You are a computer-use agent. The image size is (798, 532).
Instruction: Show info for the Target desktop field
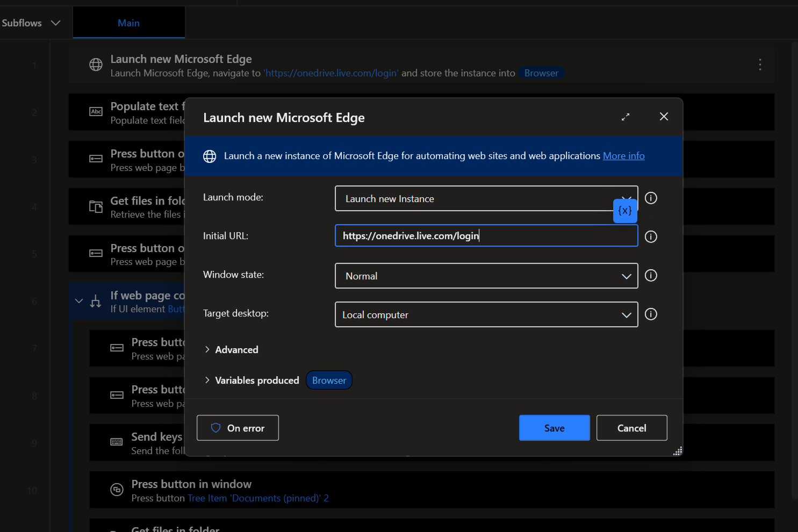pos(651,314)
